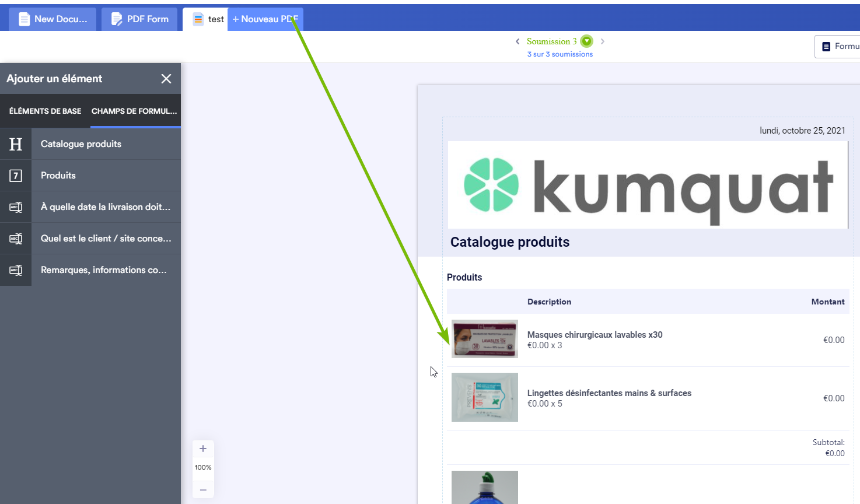Screen dimensions: 860x504
Task: Close the Ajouter un élément panel
Action: 166,79
